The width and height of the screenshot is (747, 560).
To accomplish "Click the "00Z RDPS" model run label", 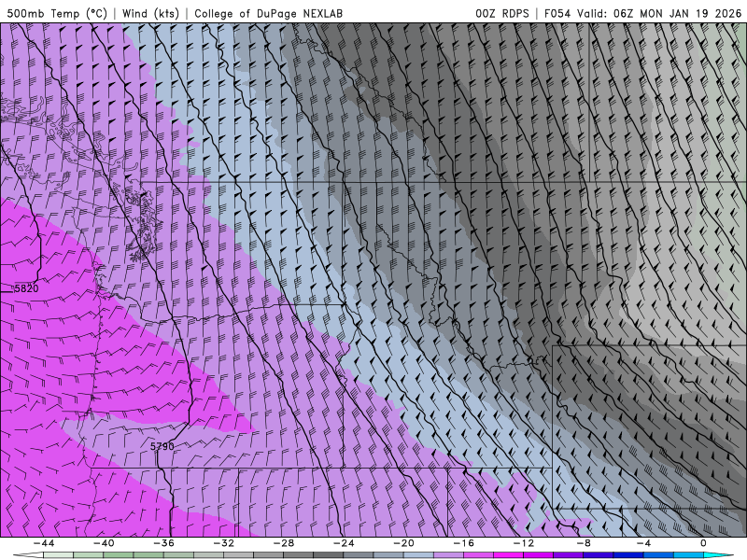I will click(502, 13).
